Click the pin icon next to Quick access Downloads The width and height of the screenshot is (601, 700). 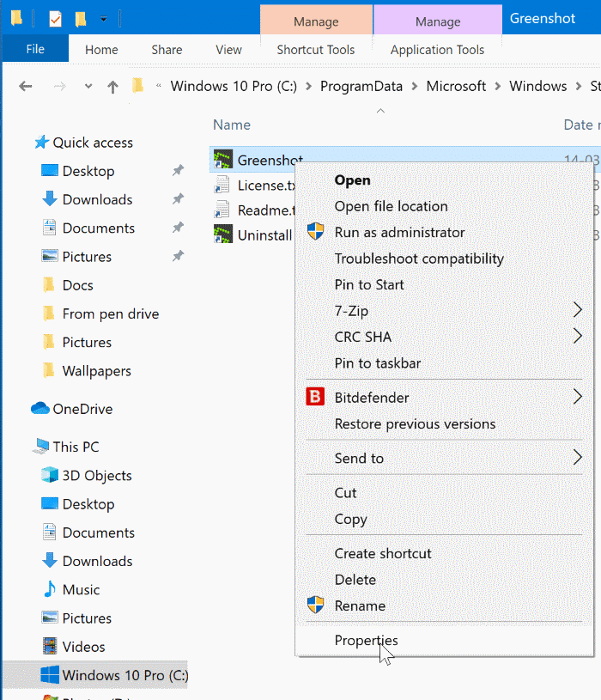178,198
